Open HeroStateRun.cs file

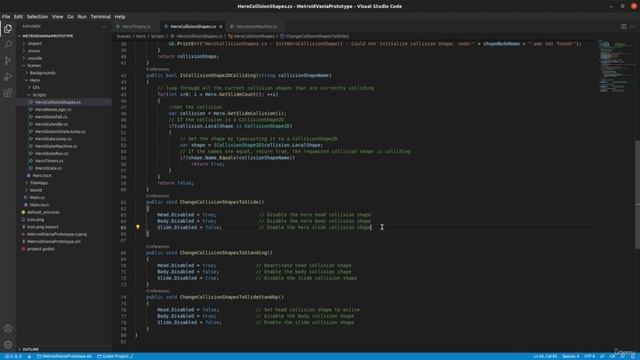coord(51,153)
